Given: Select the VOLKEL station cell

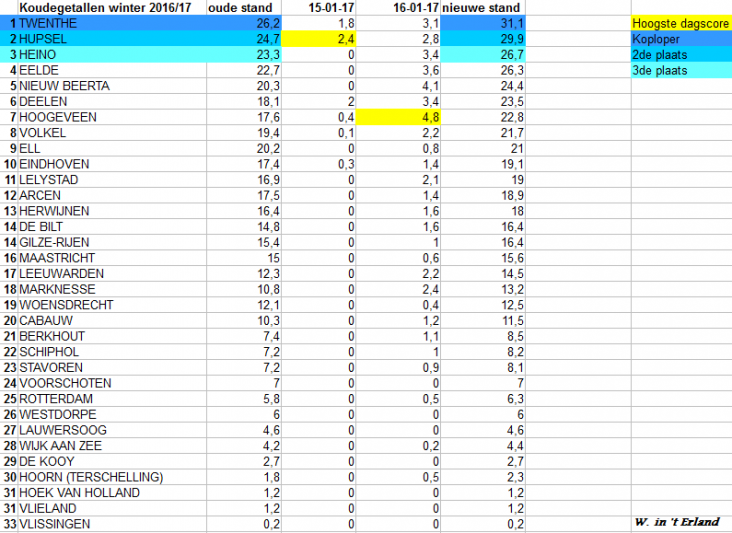Looking at the screenshot, I should [112, 133].
